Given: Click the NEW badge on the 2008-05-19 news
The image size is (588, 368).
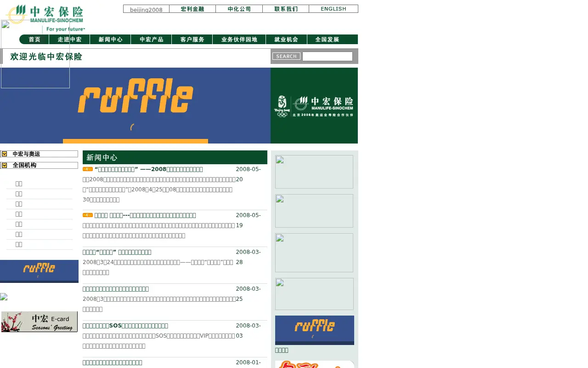Looking at the screenshot, I should (x=88, y=215).
